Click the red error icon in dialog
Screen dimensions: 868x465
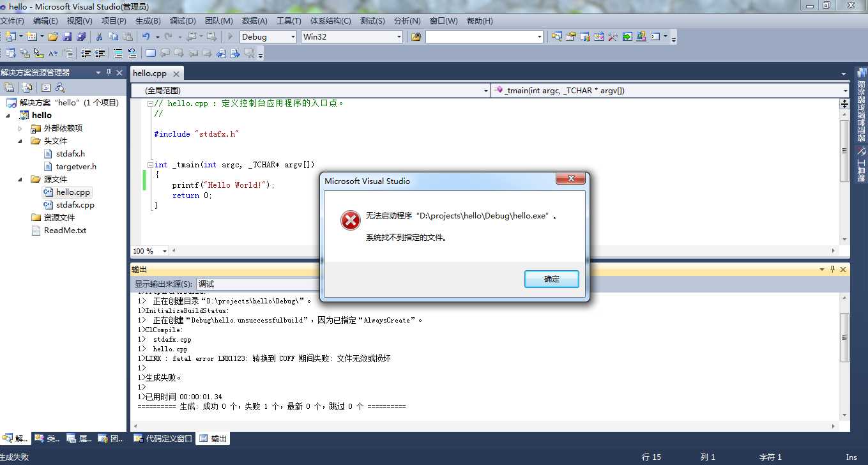coord(350,220)
